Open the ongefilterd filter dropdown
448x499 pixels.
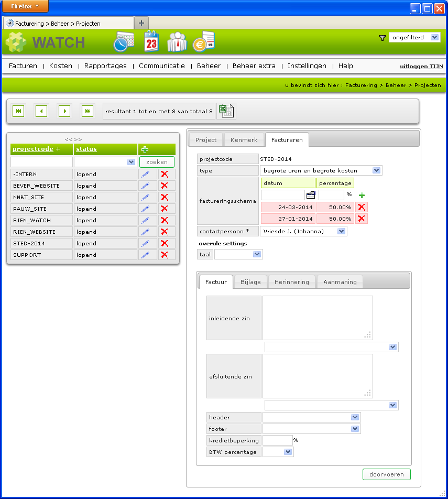point(414,37)
